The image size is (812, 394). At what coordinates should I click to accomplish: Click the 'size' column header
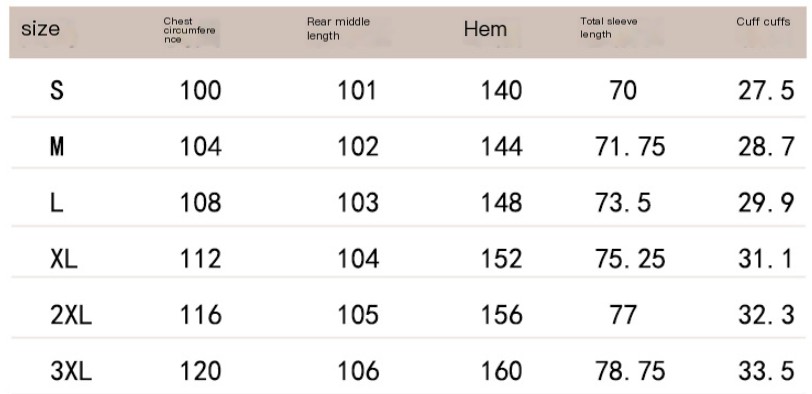[x=40, y=28]
